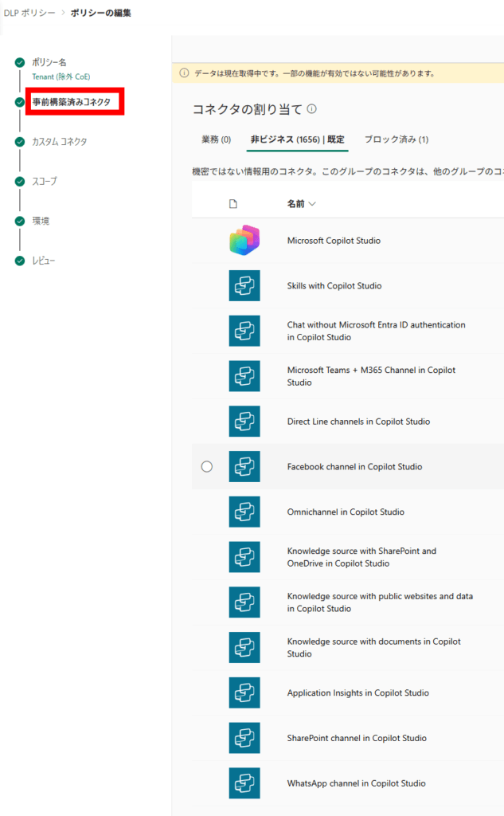
Task: Select the Facebook channel row radio button
Action: tap(207, 467)
